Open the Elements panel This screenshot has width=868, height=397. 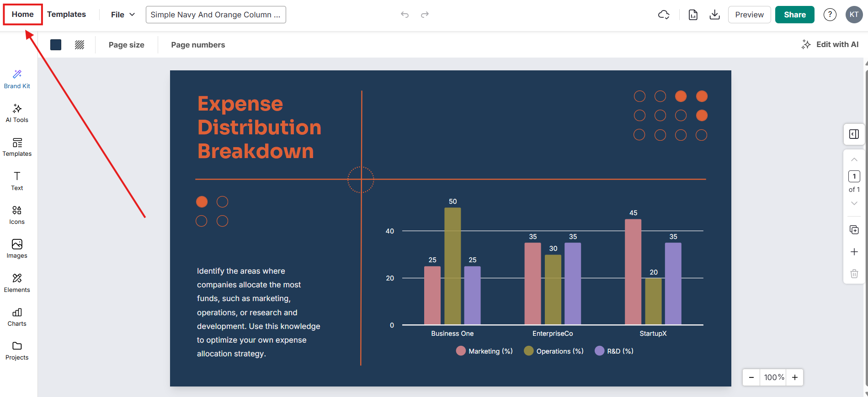click(x=17, y=283)
